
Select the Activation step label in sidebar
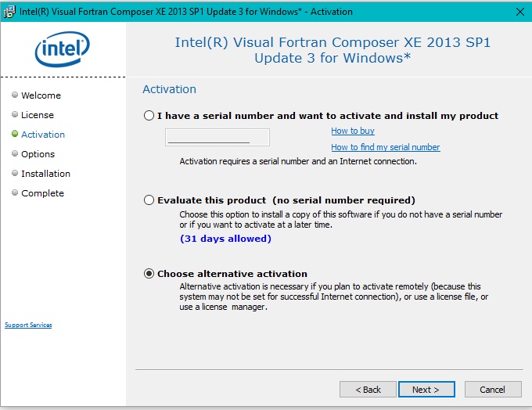43,135
